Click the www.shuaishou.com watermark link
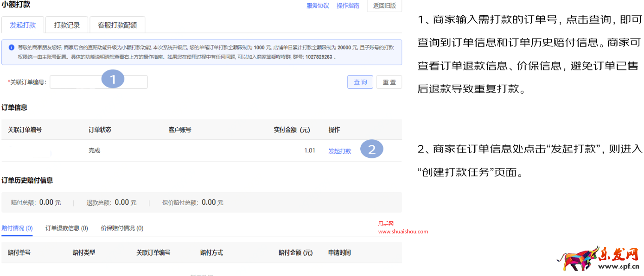 tap(403, 232)
